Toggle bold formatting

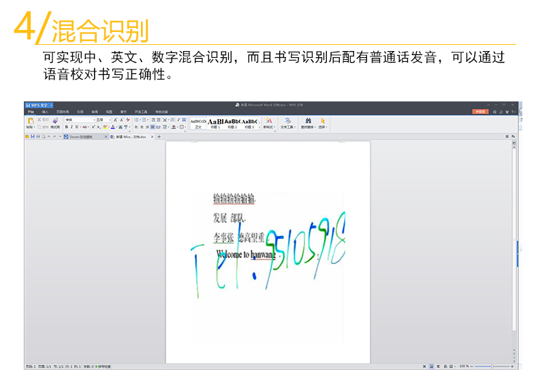(x=67, y=127)
